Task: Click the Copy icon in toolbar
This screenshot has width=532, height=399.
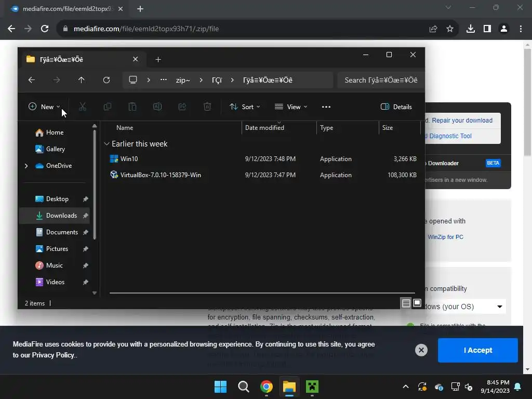Action: 107,107
